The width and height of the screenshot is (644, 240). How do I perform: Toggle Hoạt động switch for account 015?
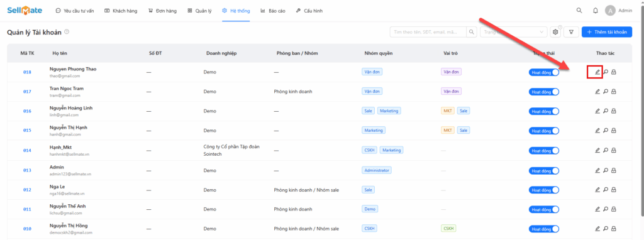pyautogui.click(x=544, y=131)
